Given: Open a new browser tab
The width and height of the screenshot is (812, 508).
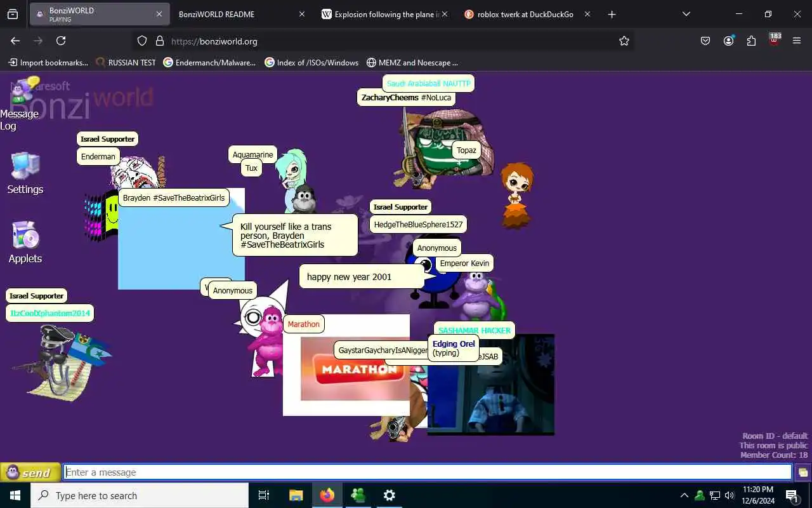Looking at the screenshot, I should tap(612, 14).
